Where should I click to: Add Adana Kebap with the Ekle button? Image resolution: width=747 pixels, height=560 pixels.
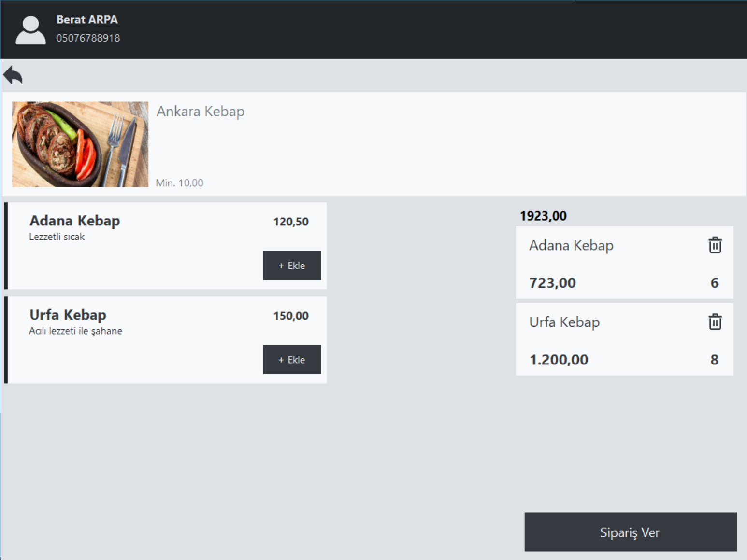291,265
